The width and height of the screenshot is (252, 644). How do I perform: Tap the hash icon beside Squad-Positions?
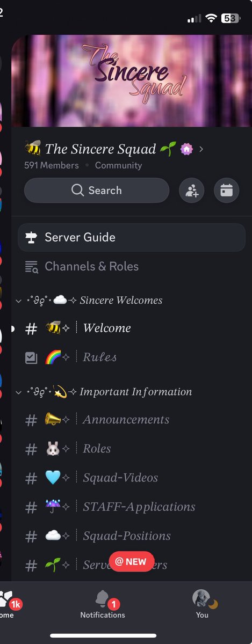coord(32,536)
